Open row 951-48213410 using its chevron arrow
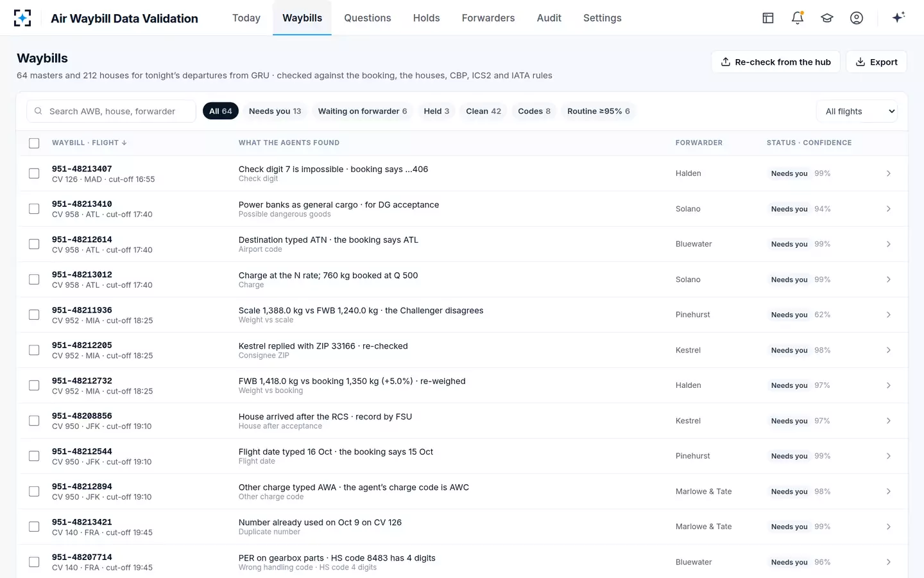 click(889, 209)
